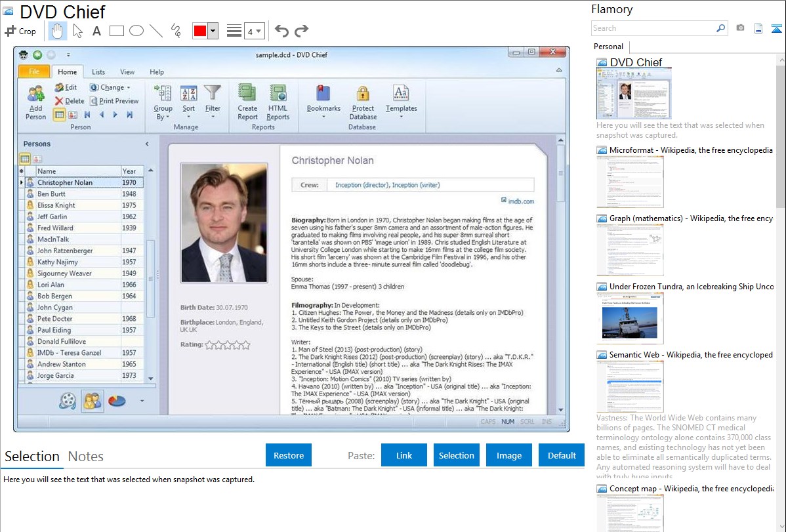This screenshot has width=786, height=532.
Task: Undo the last annotation
Action: 281,31
